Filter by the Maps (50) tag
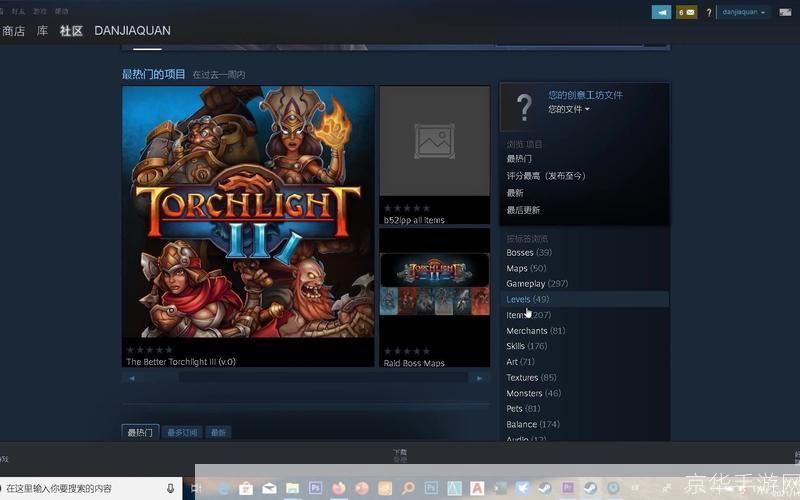The height and width of the screenshot is (500, 800). click(x=526, y=268)
